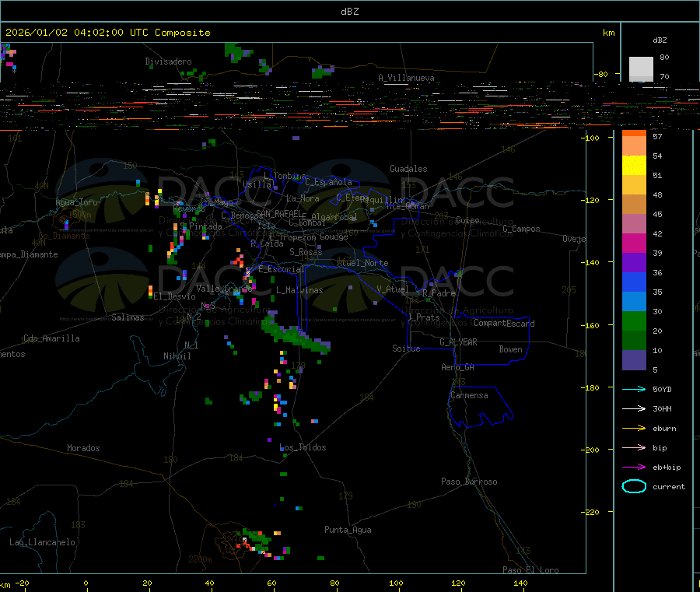The height and width of the screenshot is (592, 700).
Task: Click the dBZ title at top
Action: coord(349,11)
